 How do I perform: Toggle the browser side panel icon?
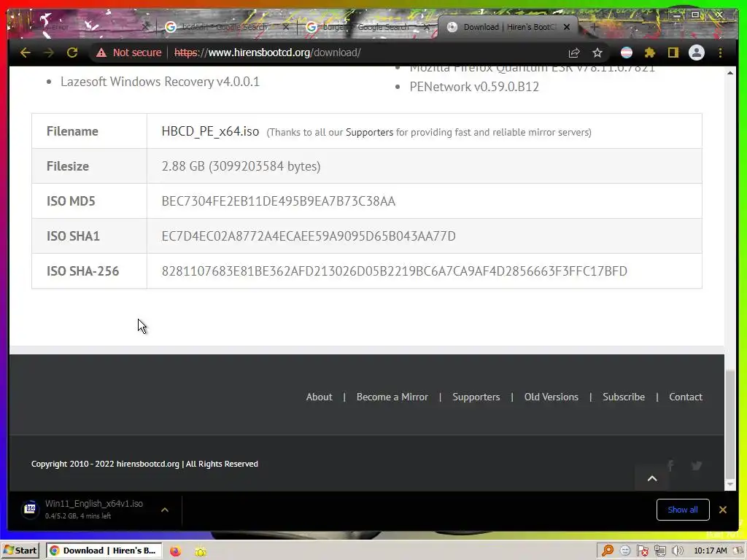tap(673, 52)
